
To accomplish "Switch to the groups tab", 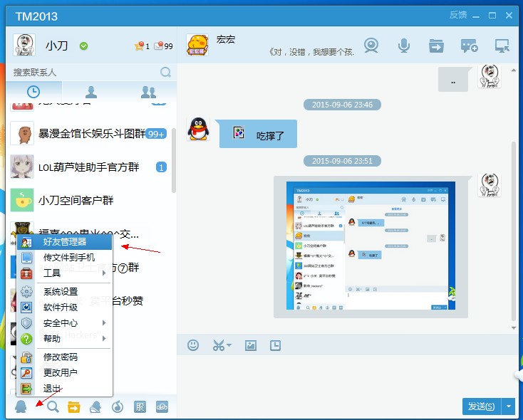I will point(148,92).
